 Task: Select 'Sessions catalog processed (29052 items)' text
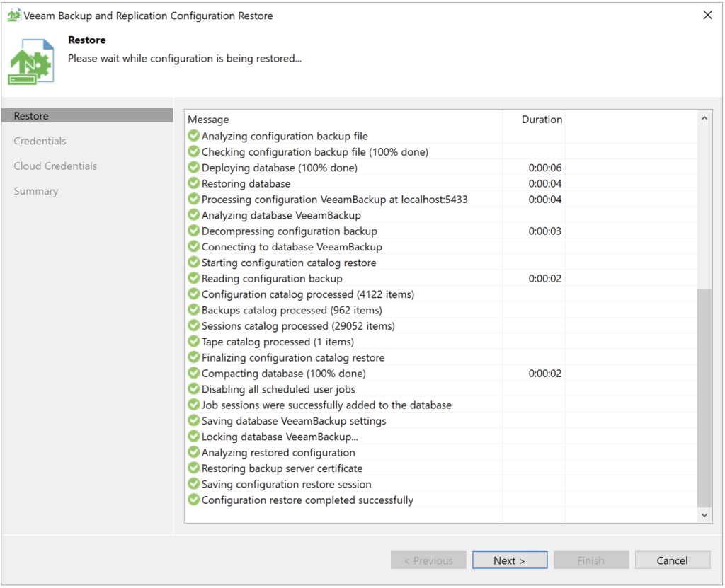pyautogui.click(x=298, y=326)
